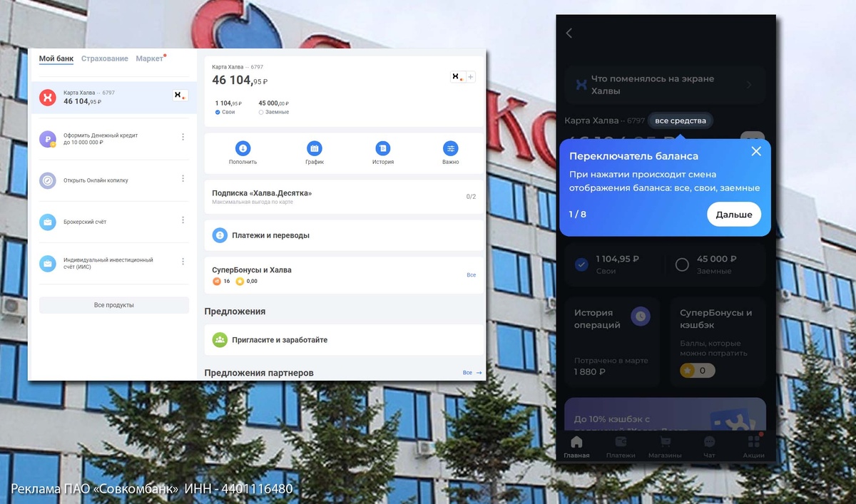Click the yellow bonus icon showing 0,00
This screenshot has width=856, height=504.
[x=240, y=282]
